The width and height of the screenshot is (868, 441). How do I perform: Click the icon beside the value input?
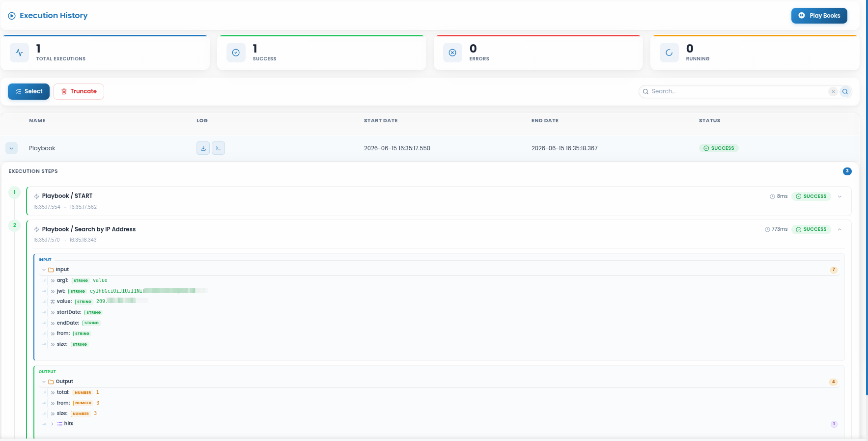[x=53, y=302]
